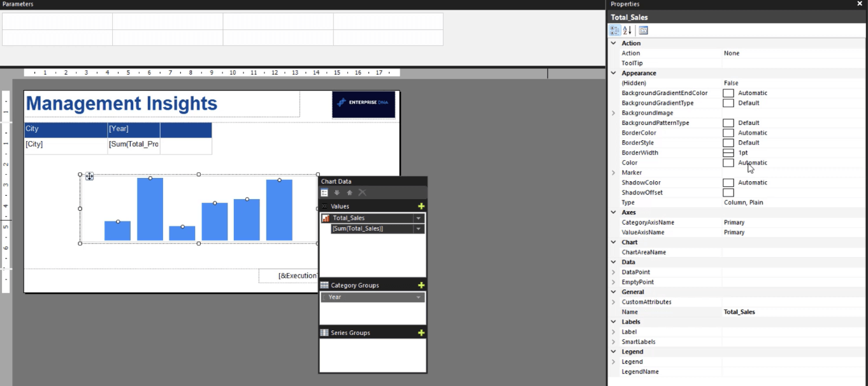The height and width of the screenshot is (386, 868).
Task: Click series properties icon in Chart Data toolbar
Action: 324,193
